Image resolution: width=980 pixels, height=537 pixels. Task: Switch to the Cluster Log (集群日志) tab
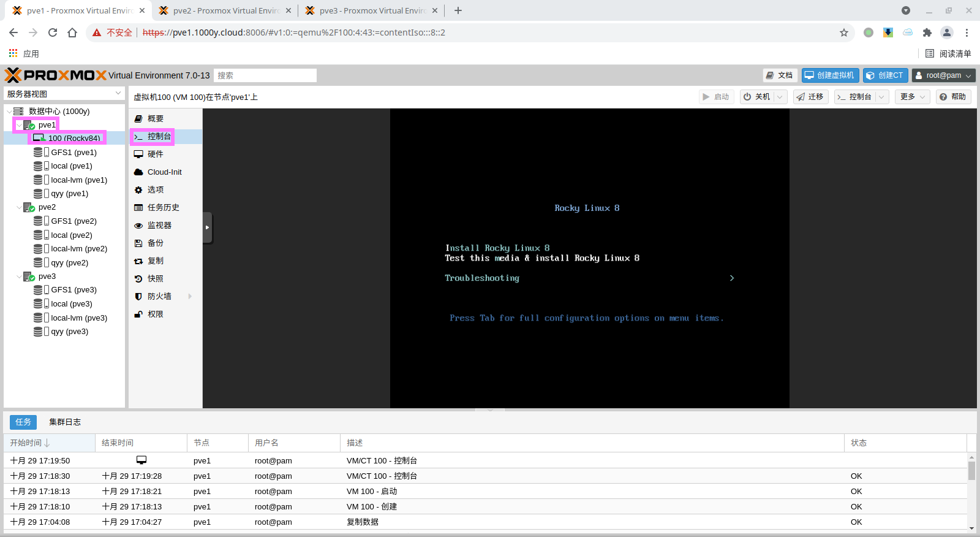pos(65,422)
